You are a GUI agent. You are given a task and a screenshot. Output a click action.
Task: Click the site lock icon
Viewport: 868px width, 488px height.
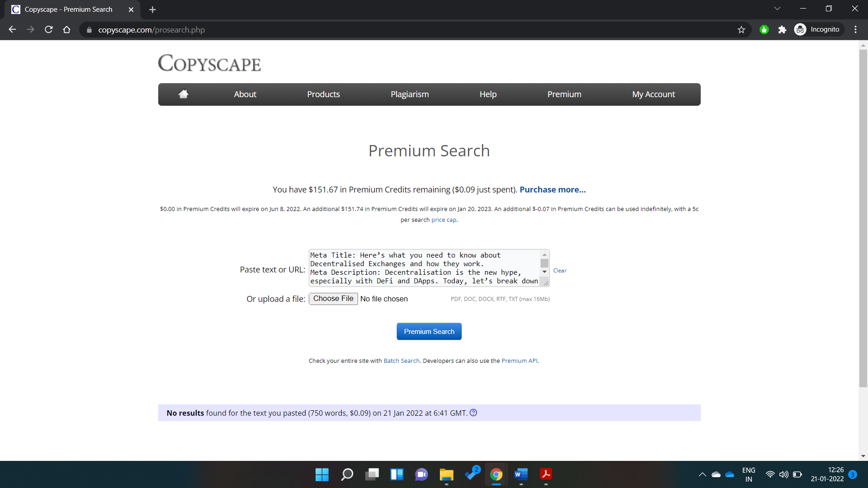pos(89,30)
